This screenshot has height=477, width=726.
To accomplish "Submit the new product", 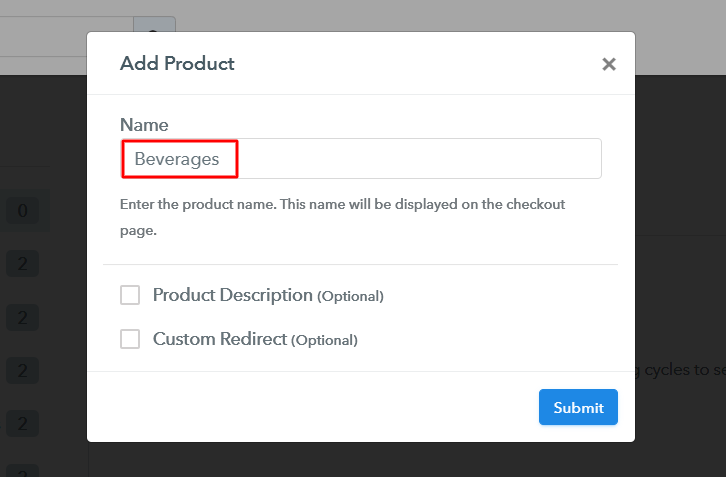I will pos(578,407).
